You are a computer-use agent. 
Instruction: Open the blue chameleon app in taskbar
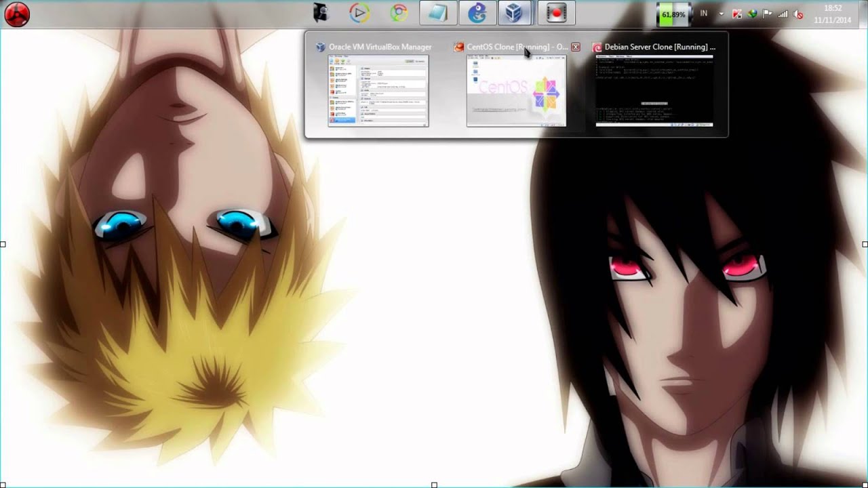pyautogui.click(x=477, y=13)
